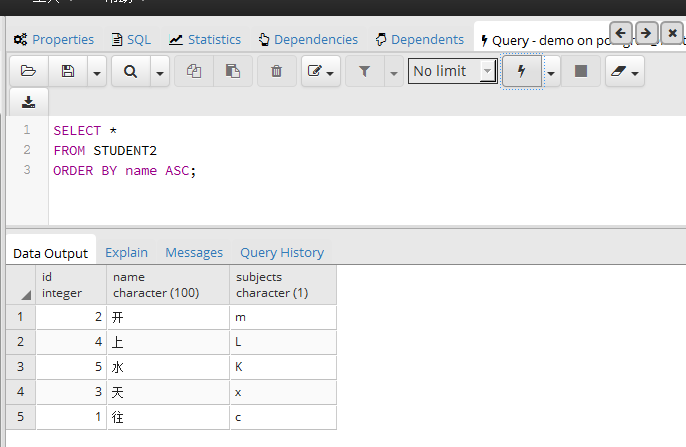Screen dimensions: 686x447
Task: Open the Clear eraser dropdown button
Action: 625,71
